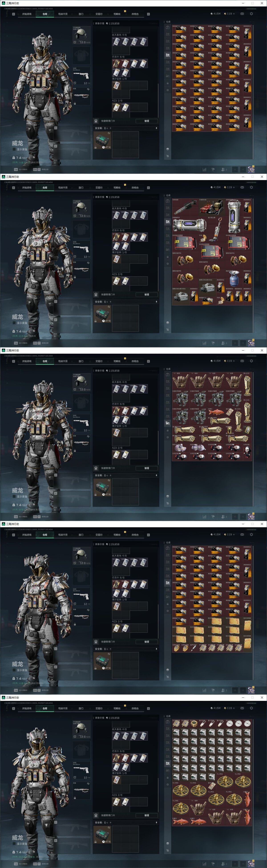Click player avatar in gramophone stash window
The width and height of the screenshot is (267, 868).
(x=251, y=343)
